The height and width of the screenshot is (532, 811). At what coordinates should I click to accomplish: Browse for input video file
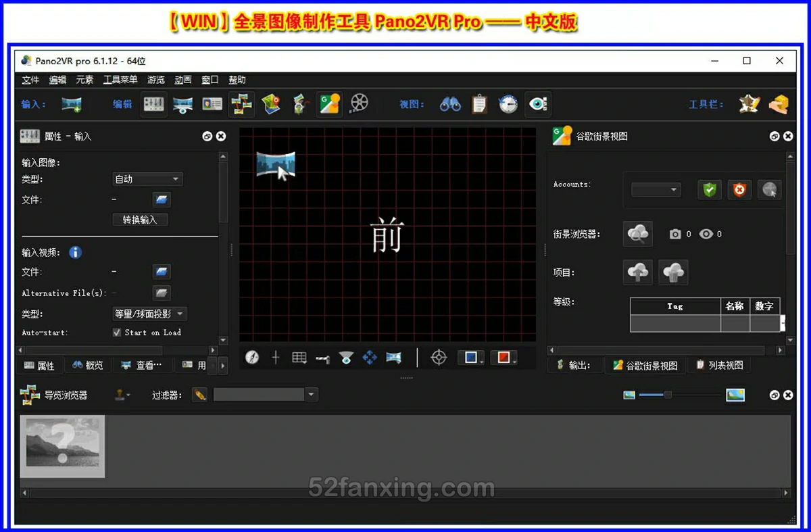(x=162, y=272)
